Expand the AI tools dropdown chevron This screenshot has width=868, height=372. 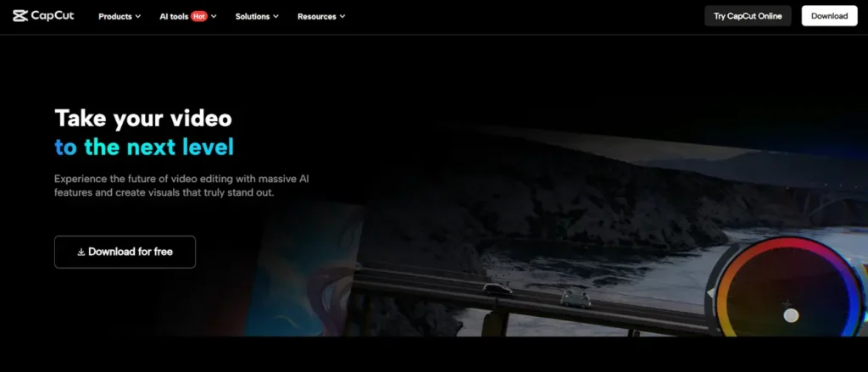click(214, 16)
